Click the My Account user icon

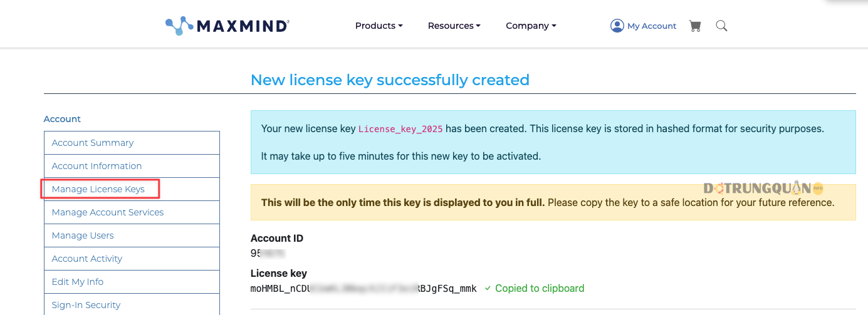pos(617,26)
